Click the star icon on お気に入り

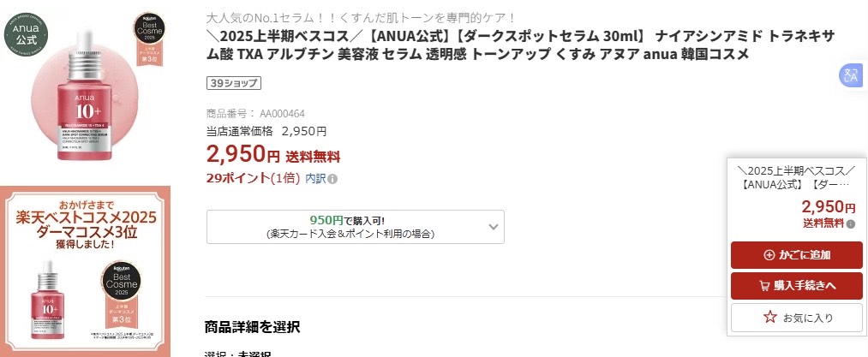[769, 317]
